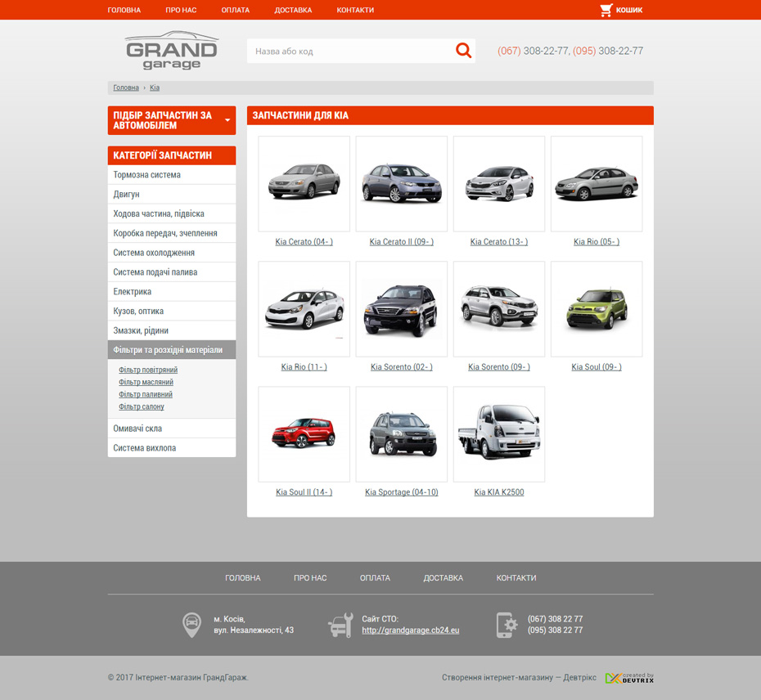Click the Kia Rio (11-) car thumbnail
Viewport: 761px width, 700px height.
pyautogui.click(x=304, y=309)
